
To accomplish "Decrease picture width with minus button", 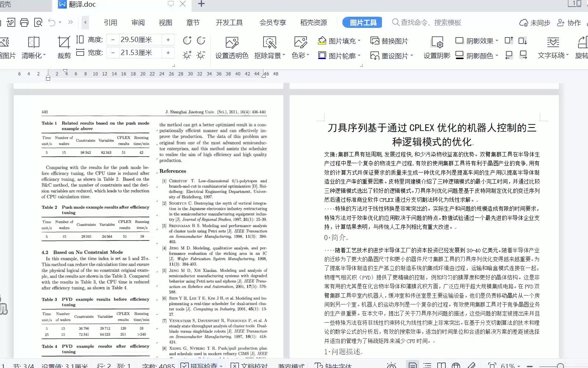I will pyautogui.click(x=113, y=53).
